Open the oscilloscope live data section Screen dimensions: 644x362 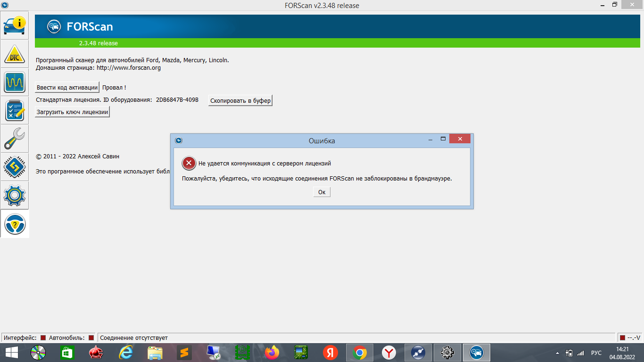pos(15,82)
